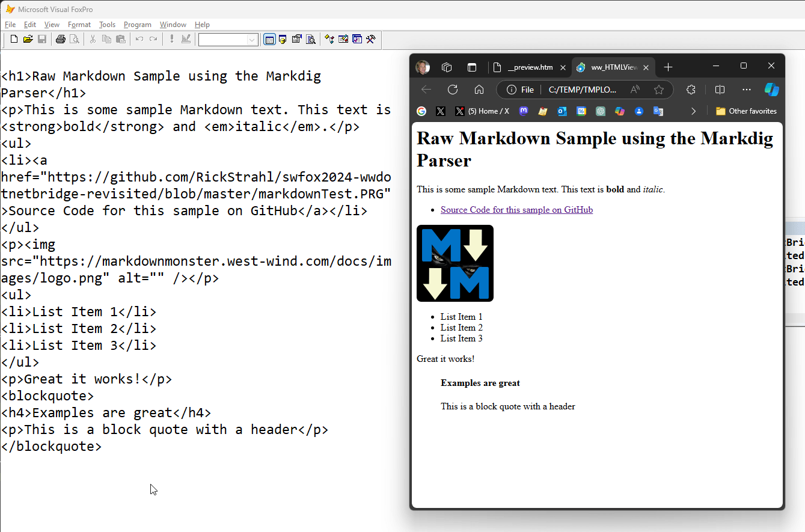The height and width of the screenshot is (532, 805).
Task: Open a file with the Open folder icon
Action: click(x=28, y=40)
